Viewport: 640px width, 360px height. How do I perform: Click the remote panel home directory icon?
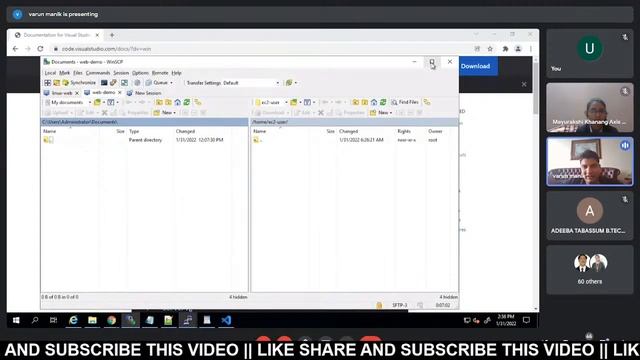[x=374, y=102]
